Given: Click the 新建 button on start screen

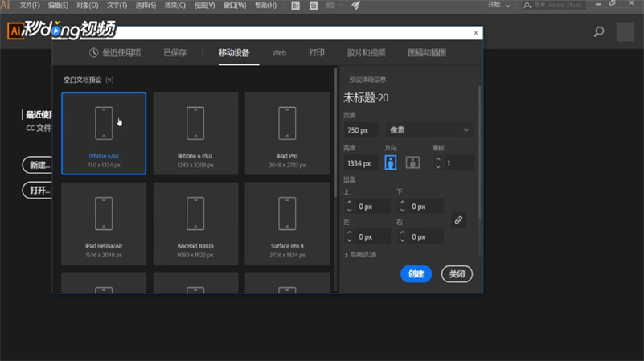Looking at the screenshot, I should tap(38, 165).
